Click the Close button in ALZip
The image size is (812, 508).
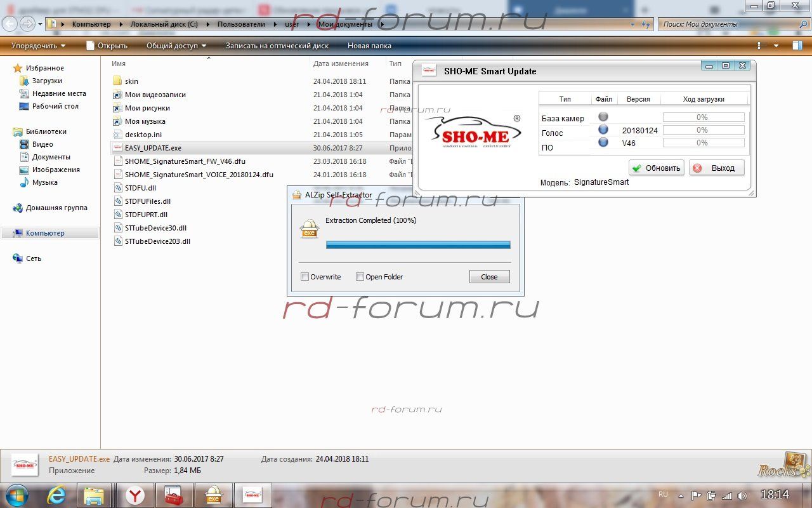click(x=489, y=277)
